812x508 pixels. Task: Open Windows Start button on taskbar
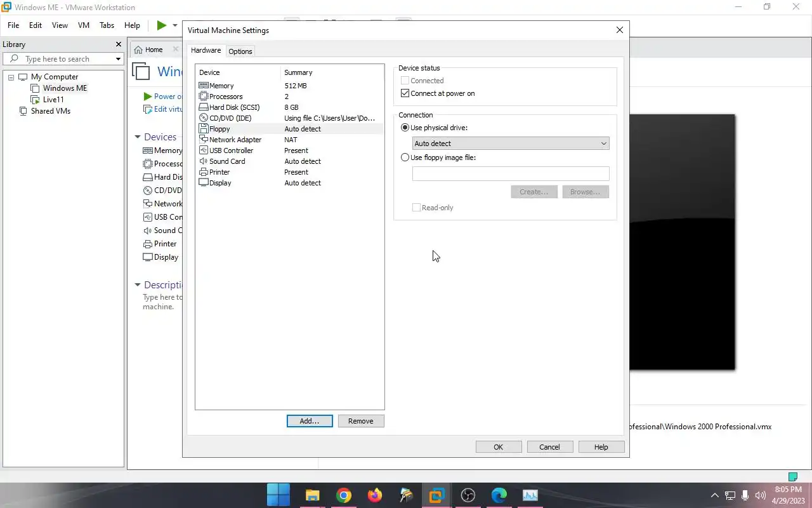pyautogui.click(x=278, y=495)
